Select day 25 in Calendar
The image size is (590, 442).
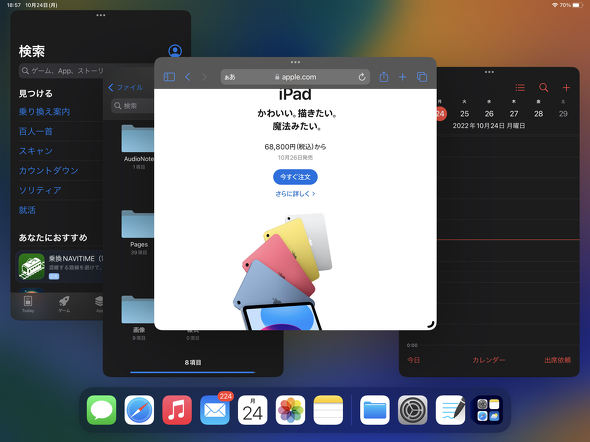click(x=464, y=114)
